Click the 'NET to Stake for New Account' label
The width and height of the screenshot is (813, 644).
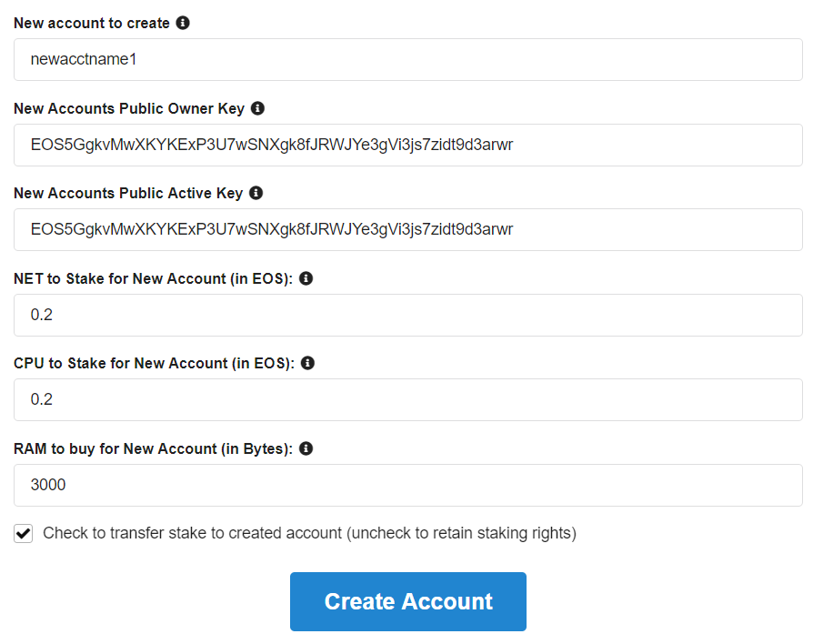point(153,278)
